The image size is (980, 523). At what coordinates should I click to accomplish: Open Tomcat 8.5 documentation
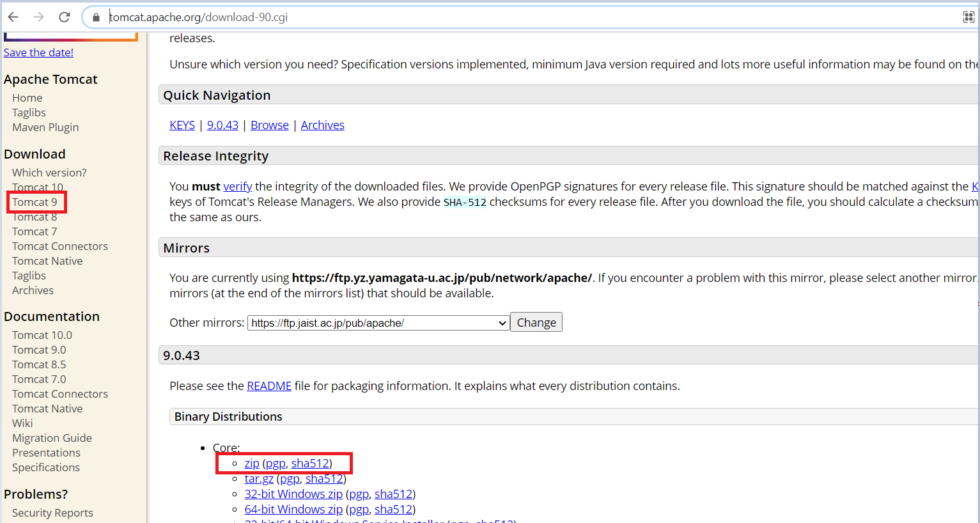point(39,364)
